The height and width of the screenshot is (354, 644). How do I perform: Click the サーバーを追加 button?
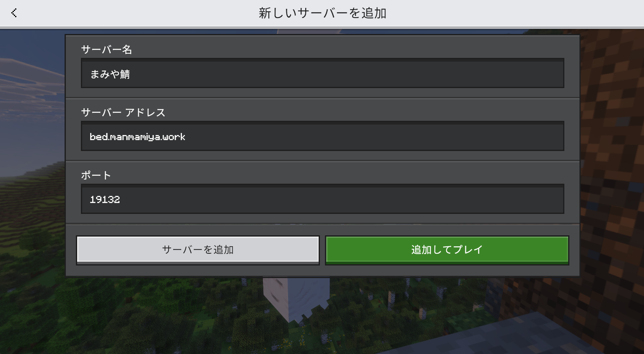[x=198, y=250]
